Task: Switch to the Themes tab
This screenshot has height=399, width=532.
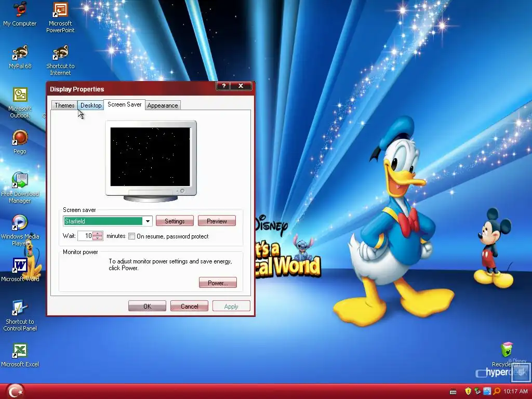Action: point(64,105)
